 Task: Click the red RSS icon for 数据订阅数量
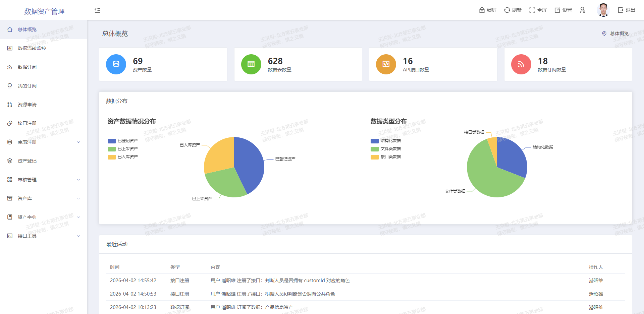tap(521, 64)
